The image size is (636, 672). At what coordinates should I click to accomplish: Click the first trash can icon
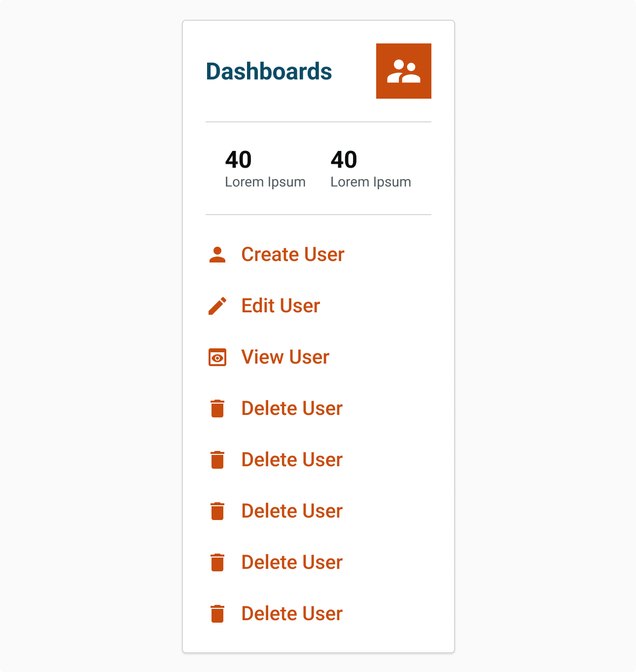coord(217,409)
